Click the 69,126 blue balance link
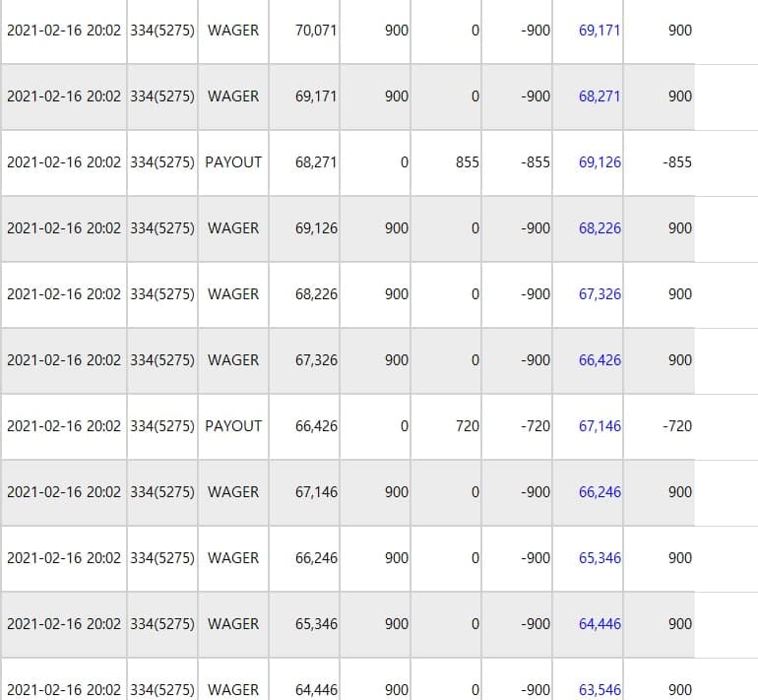The width and height of the screenshot is (758, 700). click(600, 162)
